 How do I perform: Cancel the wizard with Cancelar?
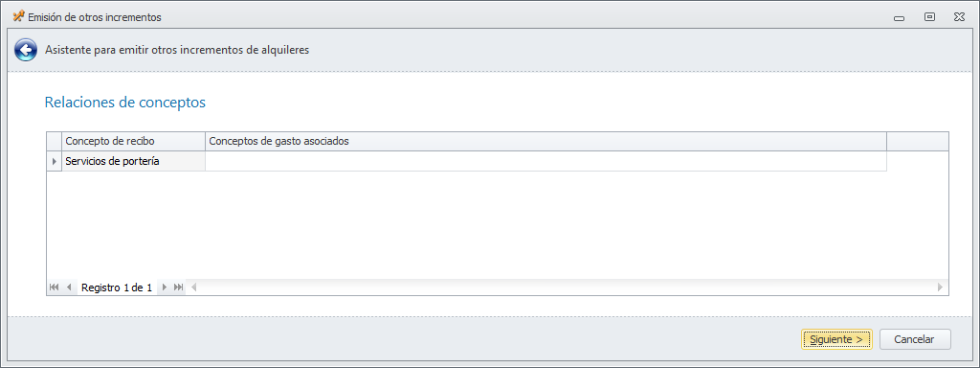914,339
